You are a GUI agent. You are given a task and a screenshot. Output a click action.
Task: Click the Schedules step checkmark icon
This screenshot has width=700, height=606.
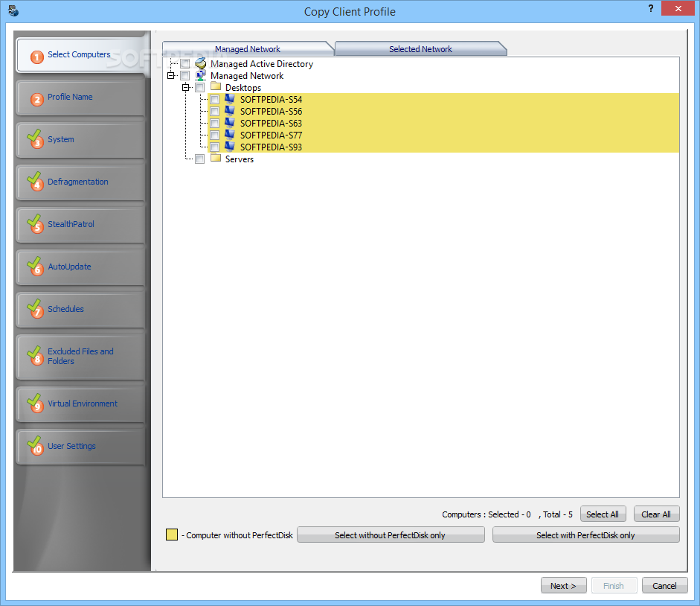tap(35, 309)
